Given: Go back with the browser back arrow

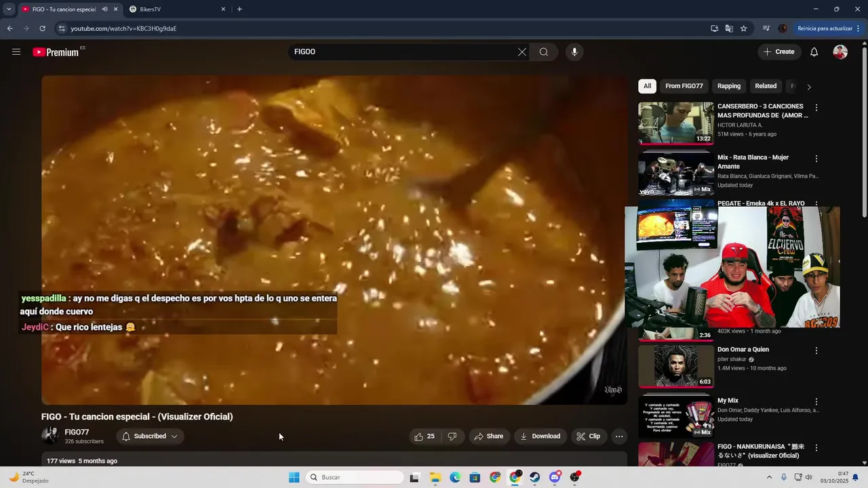Looking at the screenshot, I should click(10, 28).
